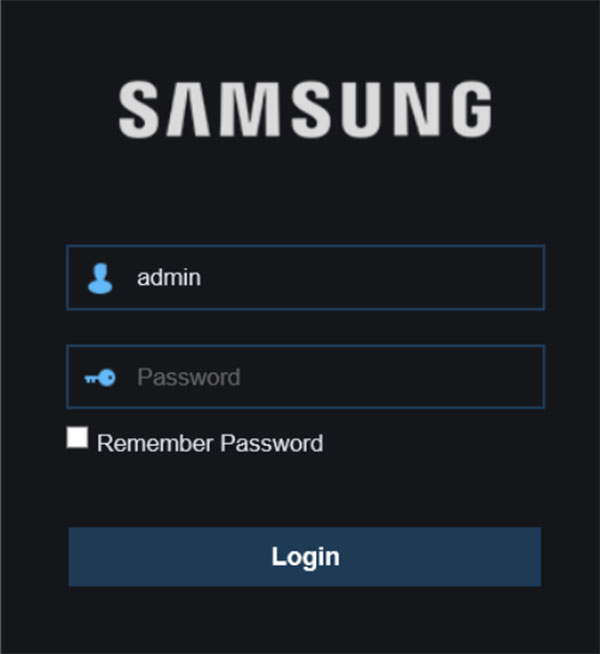Enable Remember Password option
Screen dimensions: 600x654
(78, 438)
